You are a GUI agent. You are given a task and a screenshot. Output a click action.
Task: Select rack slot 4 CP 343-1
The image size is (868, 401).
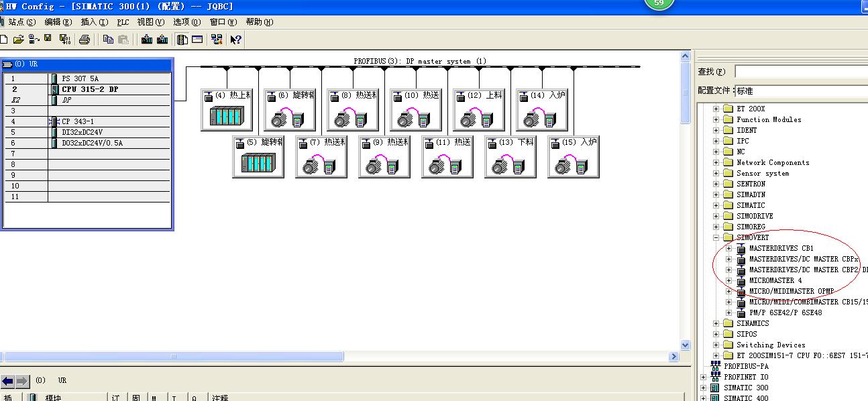[x=88, y=121]
